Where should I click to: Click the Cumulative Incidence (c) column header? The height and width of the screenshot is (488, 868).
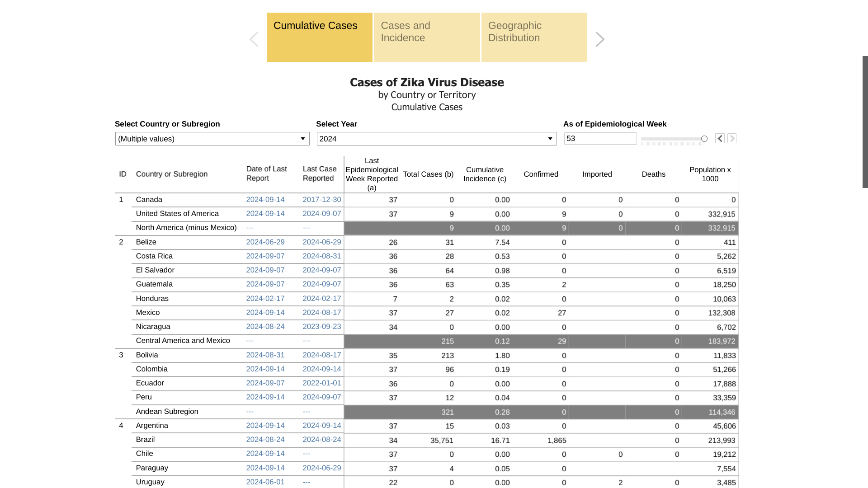484,174
